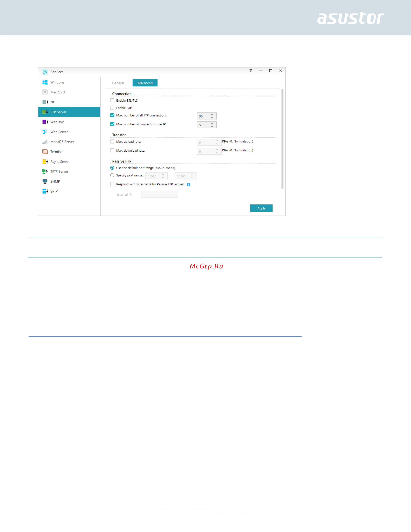Open help with the question mark icon
411x532 pixels.
point(251,71)
